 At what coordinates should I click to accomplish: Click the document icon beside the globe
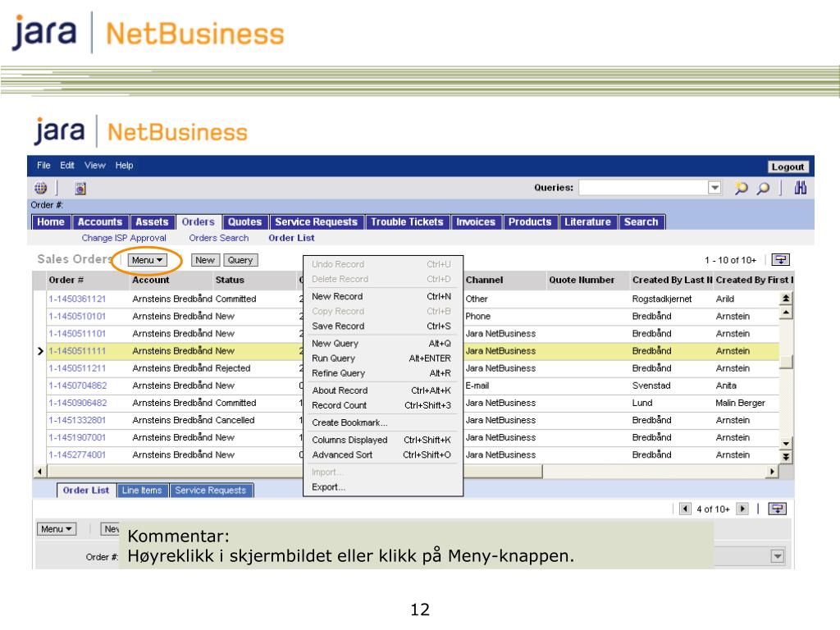[80, 188]
